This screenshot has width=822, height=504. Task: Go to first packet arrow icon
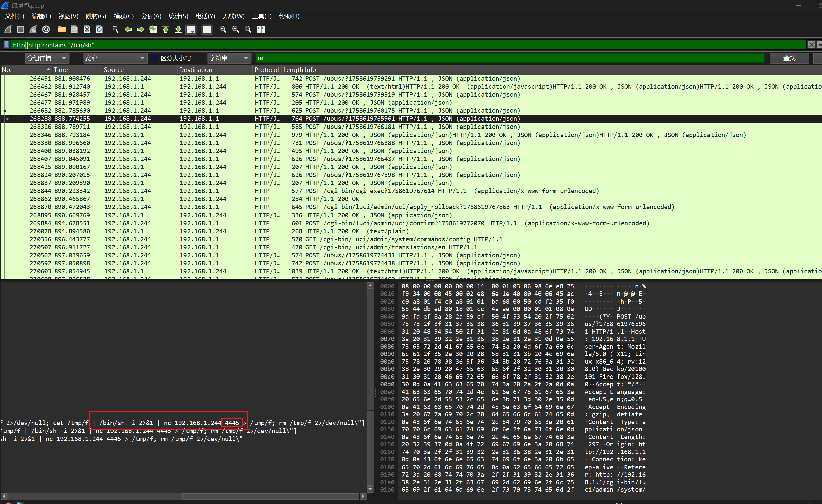click(x=166, y=30)
